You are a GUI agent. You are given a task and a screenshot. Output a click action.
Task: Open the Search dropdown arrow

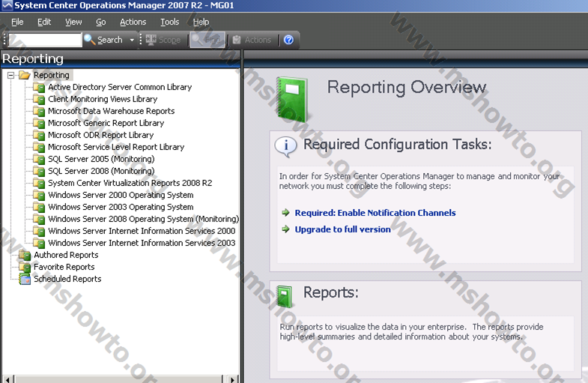(132, 40)
